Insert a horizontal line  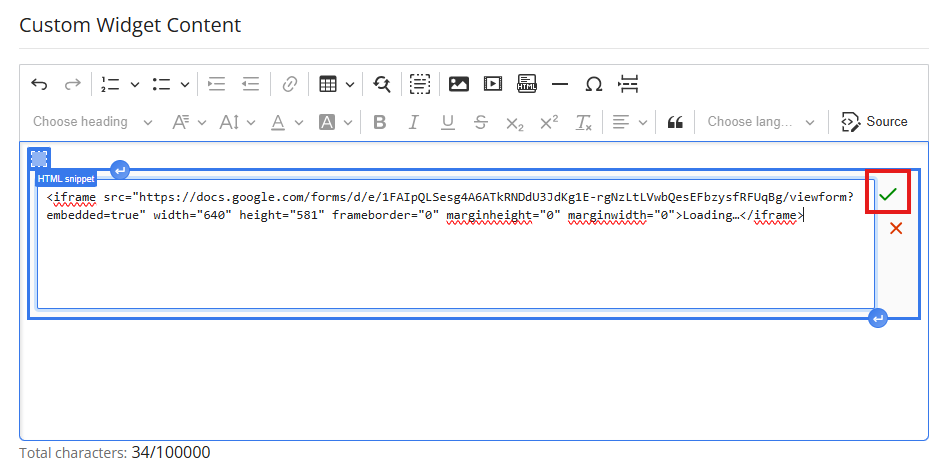point(560,84)
